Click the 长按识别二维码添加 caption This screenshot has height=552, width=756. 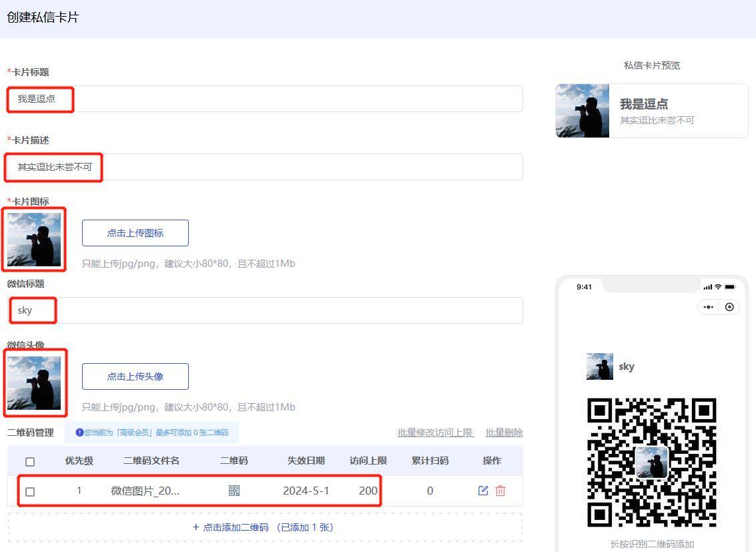(x=652, y=544)
